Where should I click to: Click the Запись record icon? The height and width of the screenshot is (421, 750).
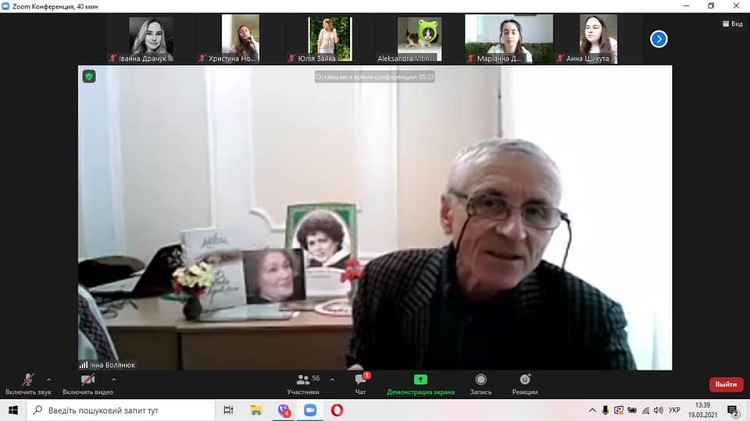(x=481, y=383)
